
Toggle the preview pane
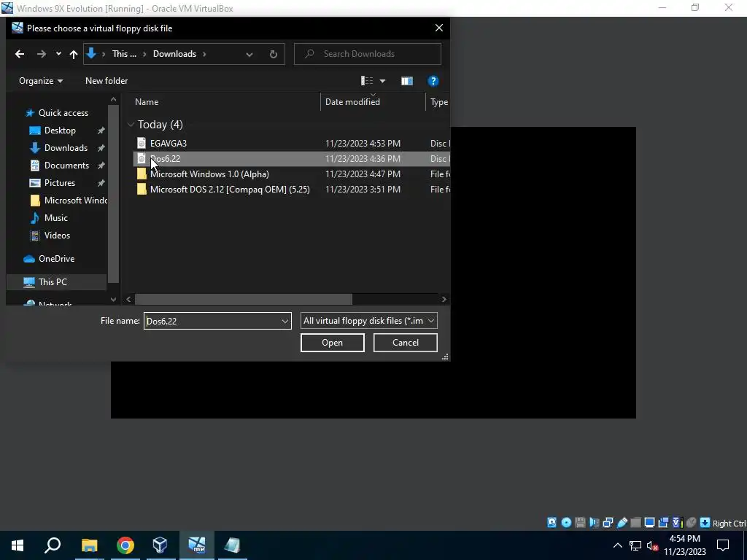[x=407, y=81]
